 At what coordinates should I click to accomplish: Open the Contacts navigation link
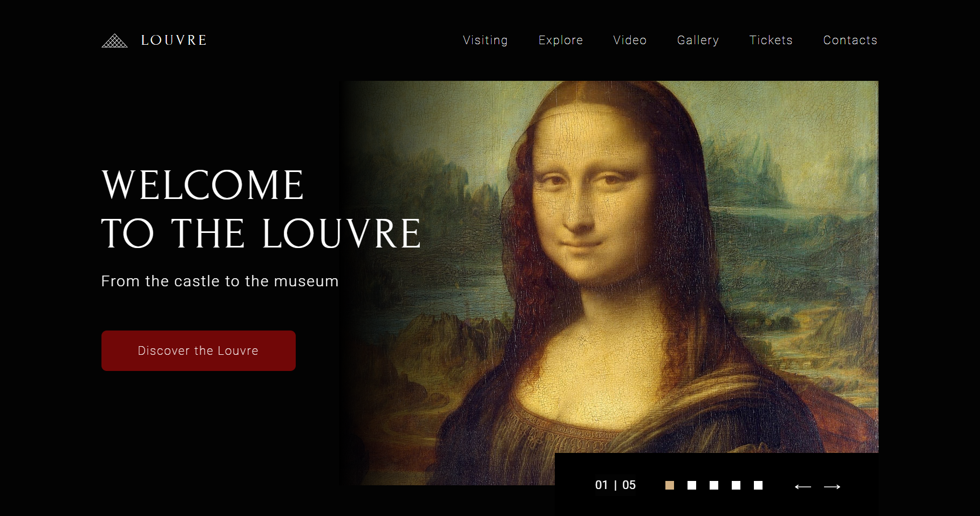point(850,40)
